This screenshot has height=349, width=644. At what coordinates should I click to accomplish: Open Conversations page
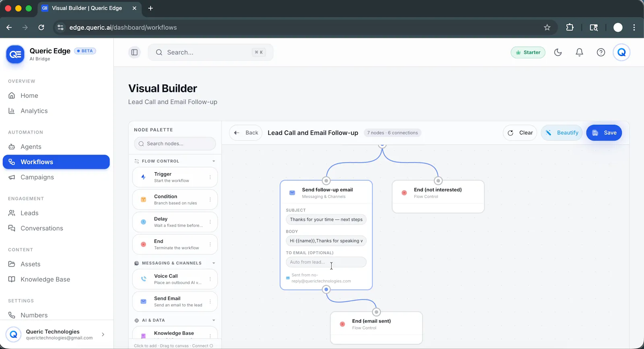coord(56,228)
